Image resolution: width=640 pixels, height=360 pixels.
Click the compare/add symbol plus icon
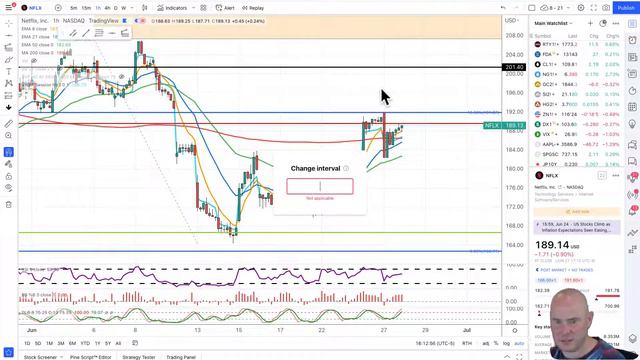tap(58, 8)
